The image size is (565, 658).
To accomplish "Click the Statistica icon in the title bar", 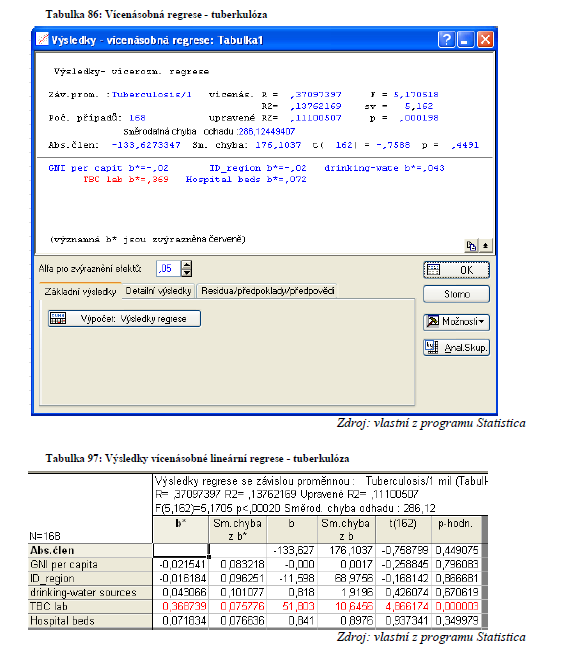I will click(x=42, y=39).
